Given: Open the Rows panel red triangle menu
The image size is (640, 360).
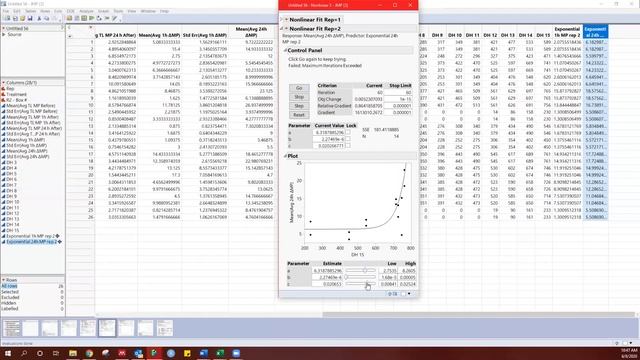Looking at the screenshot, I should pos(4,280).
